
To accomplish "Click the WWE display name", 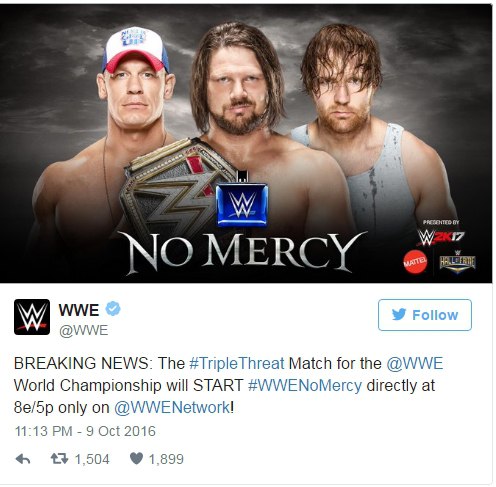I will [x=79, y=310].
